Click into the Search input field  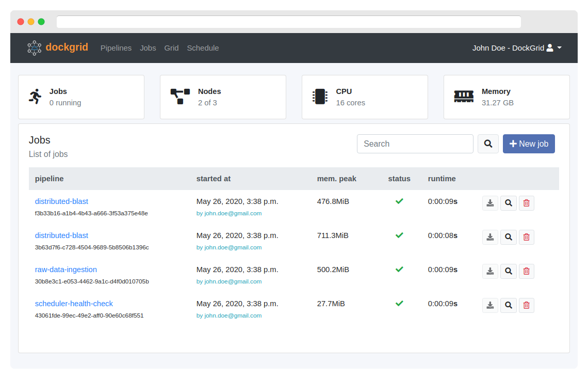[x=415, y=144]
